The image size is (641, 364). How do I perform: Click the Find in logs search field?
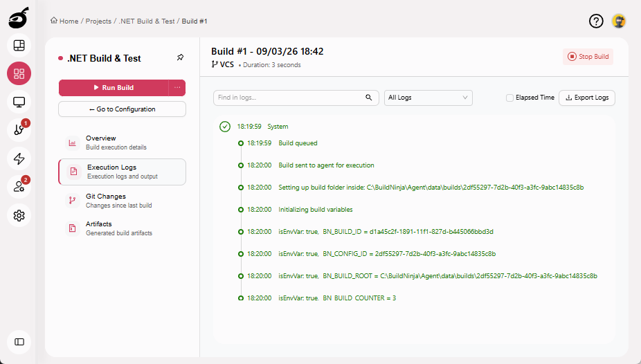289,98
